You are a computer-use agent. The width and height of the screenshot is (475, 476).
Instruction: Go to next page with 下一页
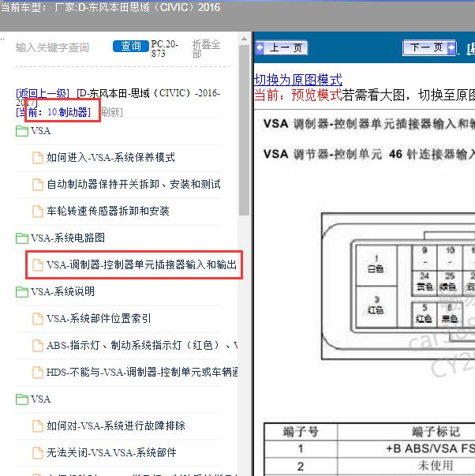(429, 47)
